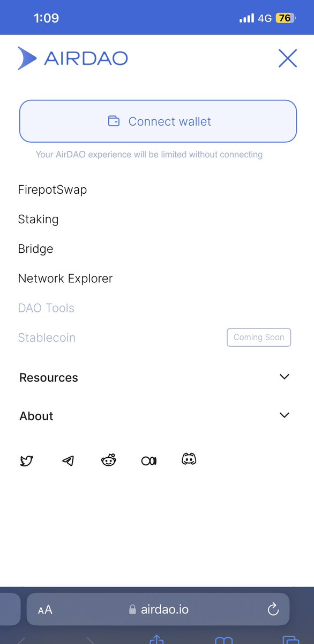Go to Staking menu item
Viewport: 314px width, 644px height.
pyautogui.click(x=38, y=219)
